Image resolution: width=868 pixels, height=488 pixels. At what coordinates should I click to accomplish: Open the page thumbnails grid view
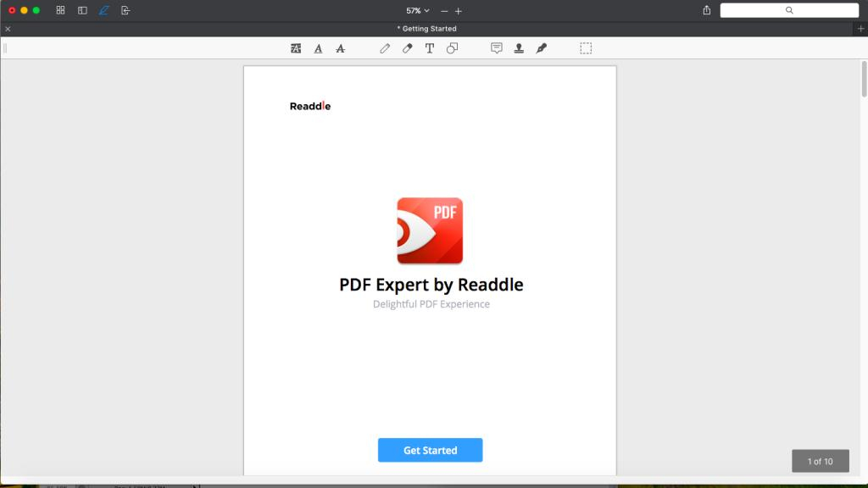pos(60,10)
